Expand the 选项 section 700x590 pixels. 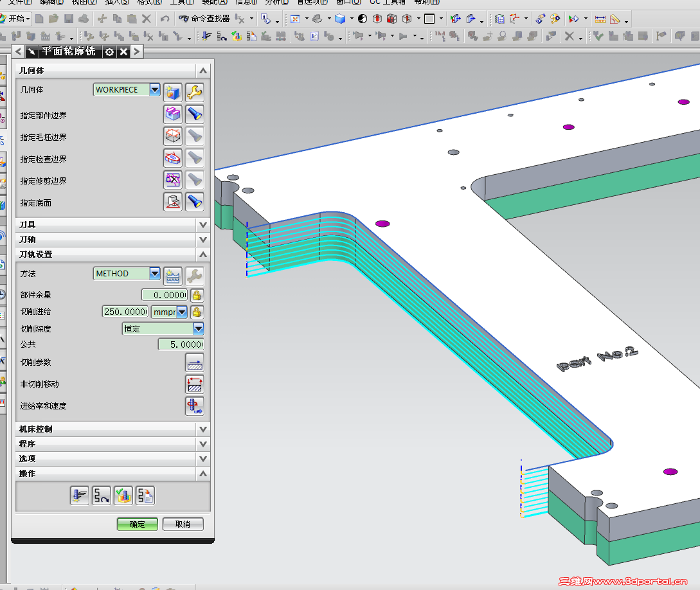203,459
